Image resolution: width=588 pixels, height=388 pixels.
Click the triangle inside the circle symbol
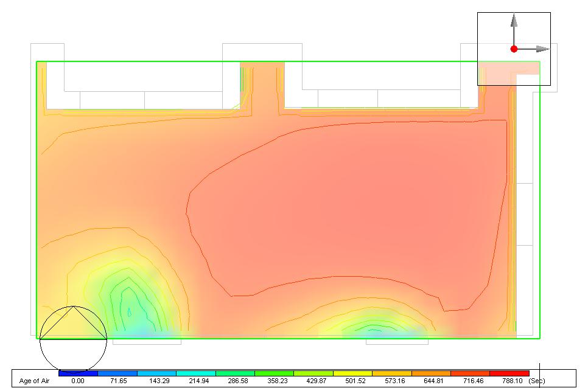[73, 322]
